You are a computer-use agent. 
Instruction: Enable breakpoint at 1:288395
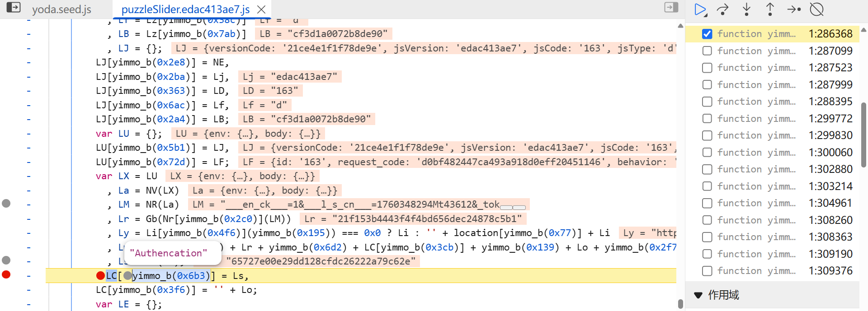click(707, 102)
